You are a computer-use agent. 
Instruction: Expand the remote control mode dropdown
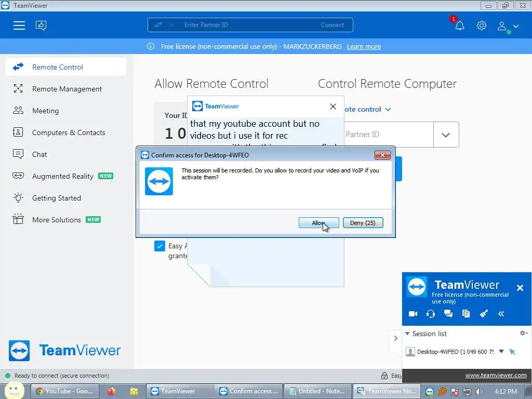388,109
